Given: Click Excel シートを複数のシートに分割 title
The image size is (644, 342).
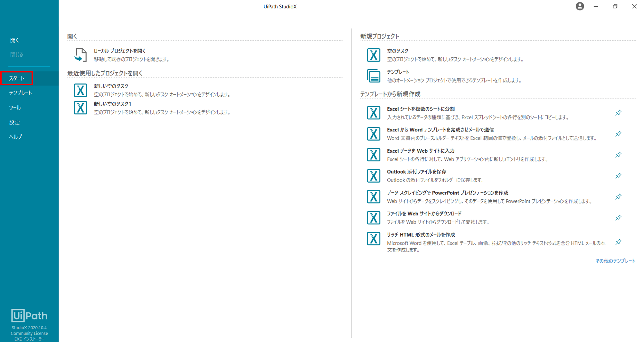Looking at the screenshot, I should pyautogui.click(x=421, y=109).
